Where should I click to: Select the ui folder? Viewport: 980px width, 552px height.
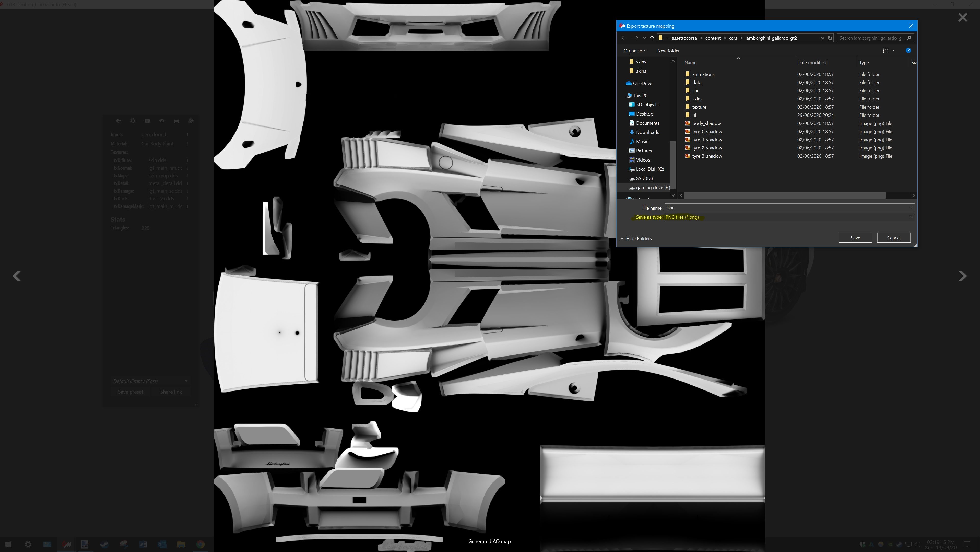point(694,115)
